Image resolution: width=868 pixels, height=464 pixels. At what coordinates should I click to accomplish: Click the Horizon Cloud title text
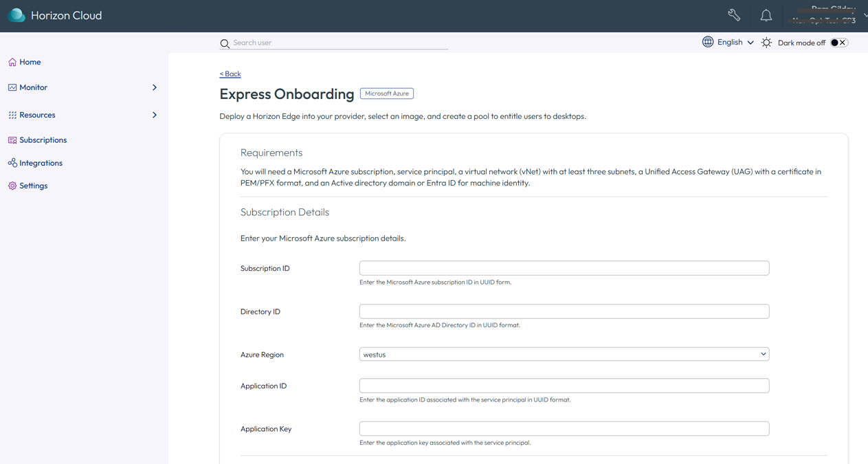(x=67, y=15)
